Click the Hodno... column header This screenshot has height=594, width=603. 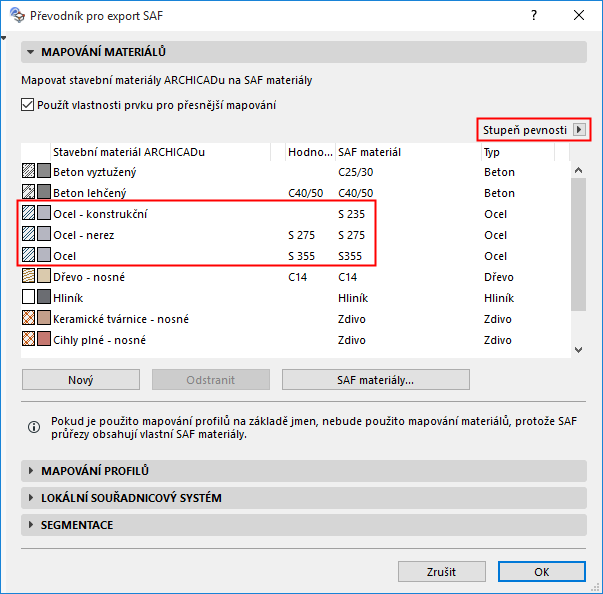(310, 152)
